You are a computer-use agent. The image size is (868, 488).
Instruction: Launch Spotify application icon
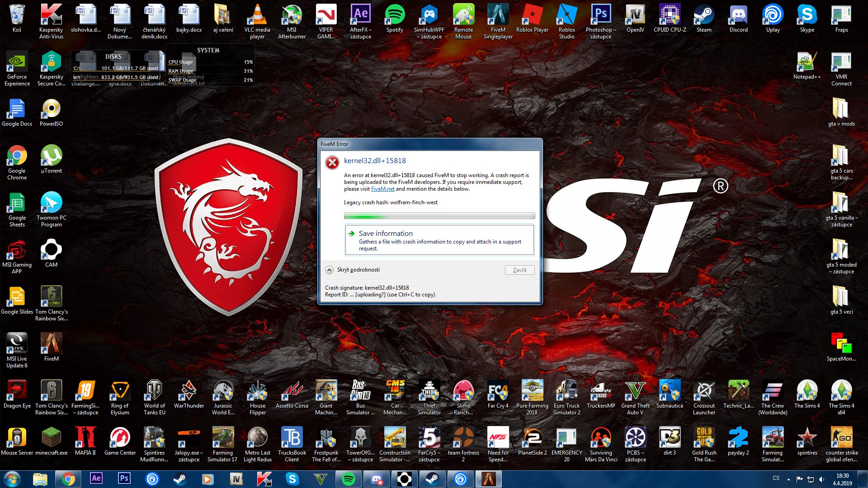pyautogui.click(x=394, y=17)
